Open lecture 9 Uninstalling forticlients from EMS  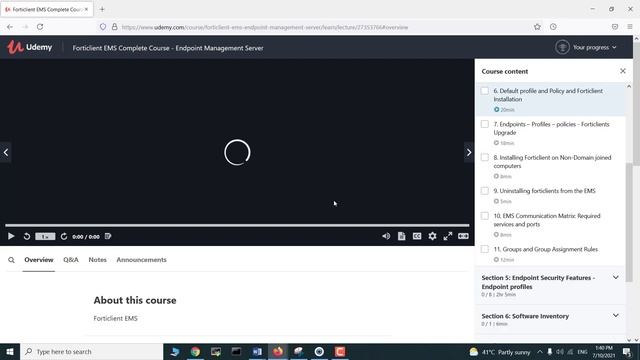(544, 191)
